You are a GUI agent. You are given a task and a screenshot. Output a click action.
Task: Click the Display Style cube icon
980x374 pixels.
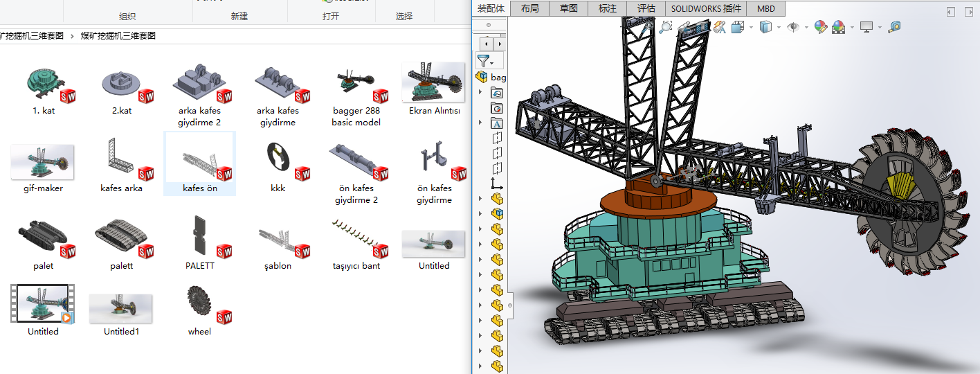(765, 27)
